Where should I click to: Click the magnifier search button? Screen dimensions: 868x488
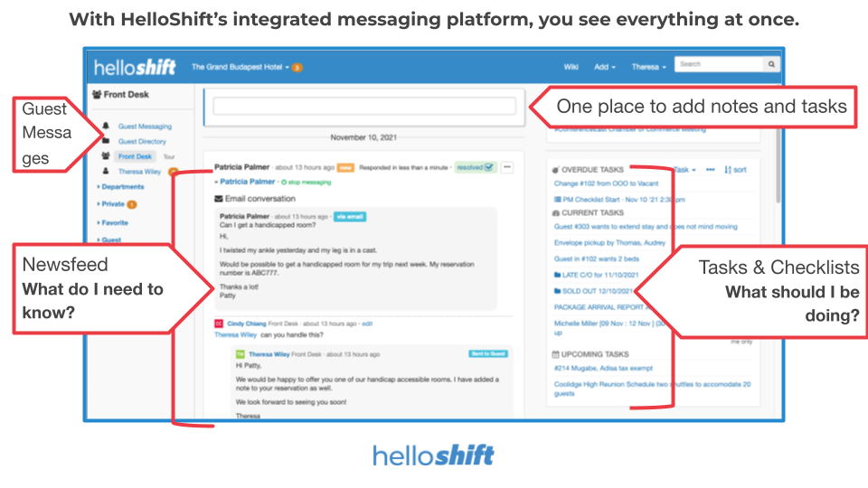771,64
